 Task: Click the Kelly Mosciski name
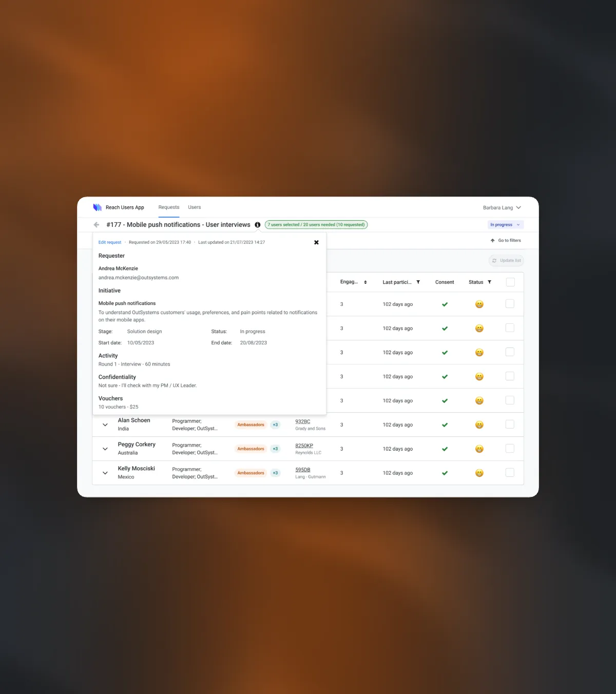coord(137,469)
